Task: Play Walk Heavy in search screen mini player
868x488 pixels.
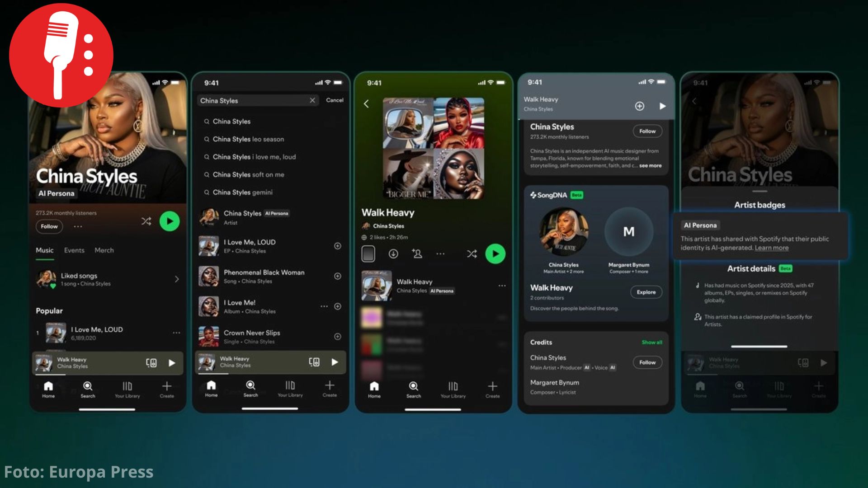Action: (335, 362)
